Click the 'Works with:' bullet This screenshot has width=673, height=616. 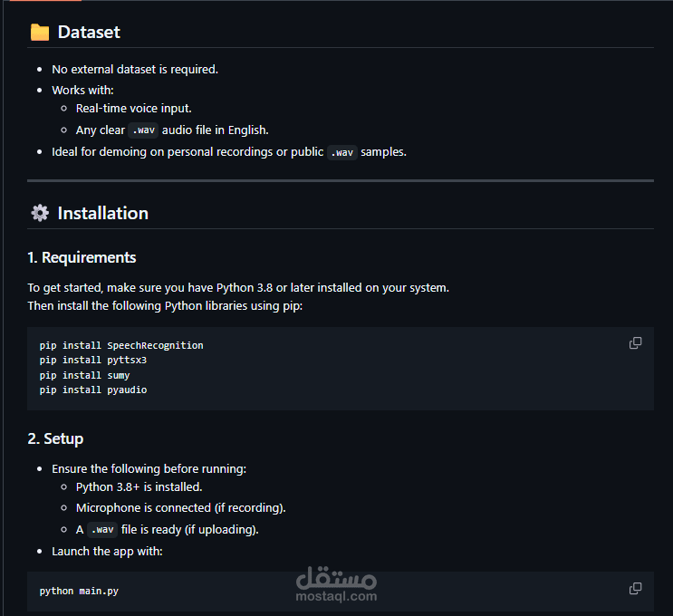point(82,91)
